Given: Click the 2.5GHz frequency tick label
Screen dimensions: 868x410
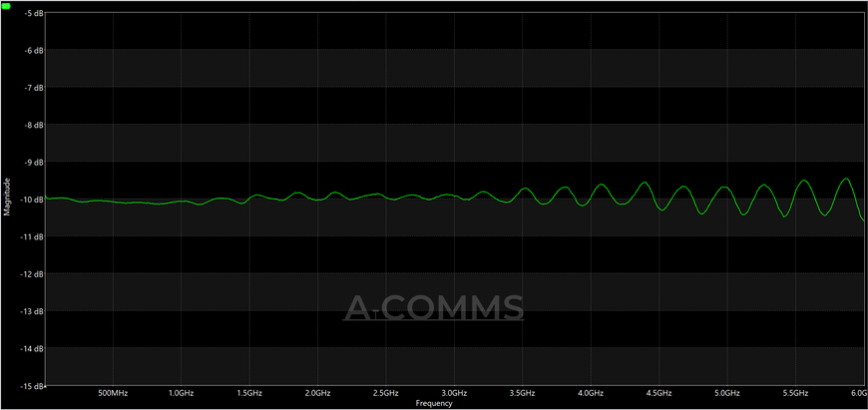Looking at the screenshot, I should click(x=386, y=393).
